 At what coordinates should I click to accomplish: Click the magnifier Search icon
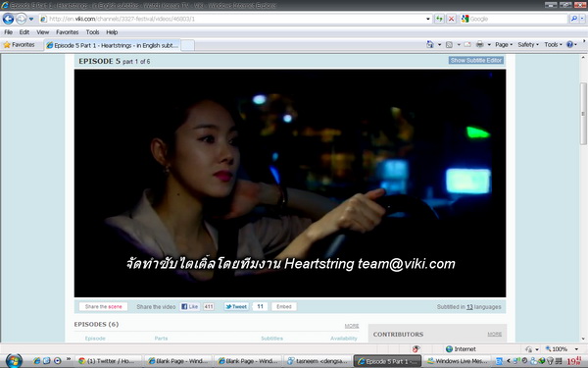pos(573,19)
